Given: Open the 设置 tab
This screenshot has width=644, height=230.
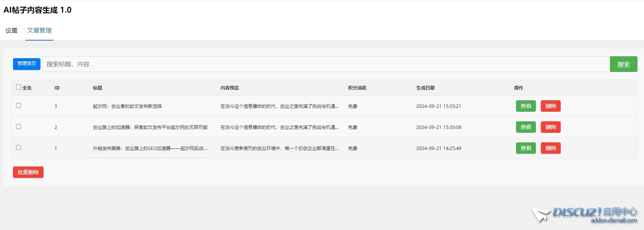Looking at the screenshot, I should (x=11, y=31).
